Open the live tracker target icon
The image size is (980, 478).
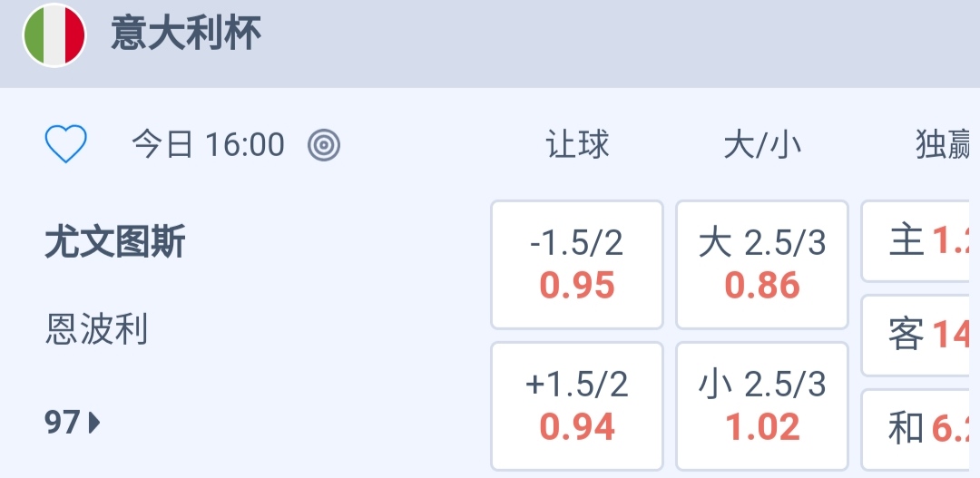pos(323,144)
